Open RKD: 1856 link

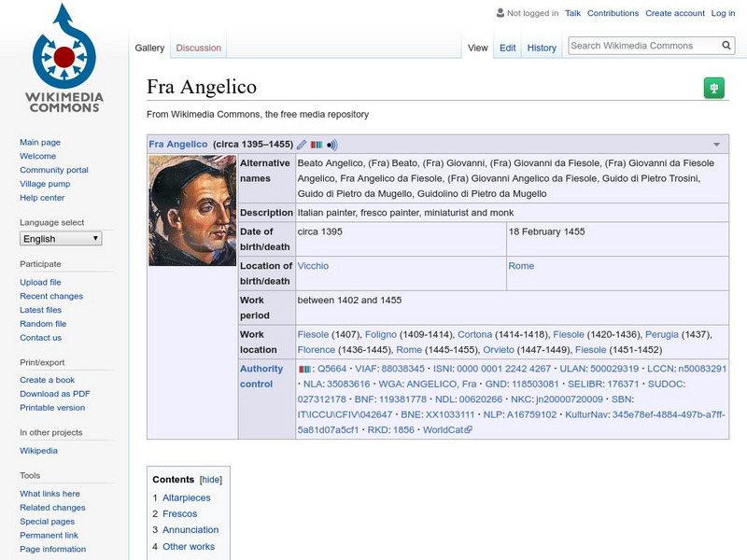[x=390, y=429]
